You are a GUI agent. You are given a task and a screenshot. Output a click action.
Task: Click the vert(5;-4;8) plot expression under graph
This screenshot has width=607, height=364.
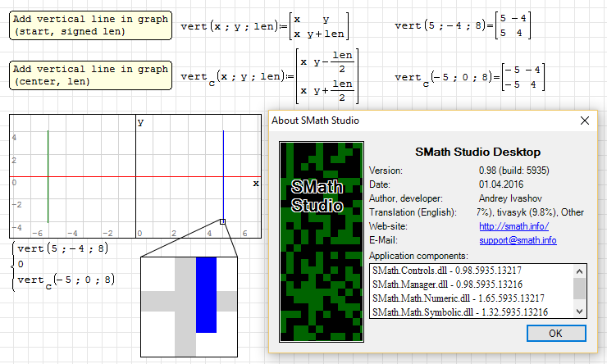click(x=66, y=248)
